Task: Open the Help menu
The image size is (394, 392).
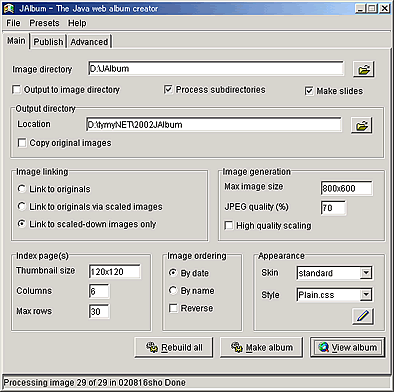Action: coord(77,23)
